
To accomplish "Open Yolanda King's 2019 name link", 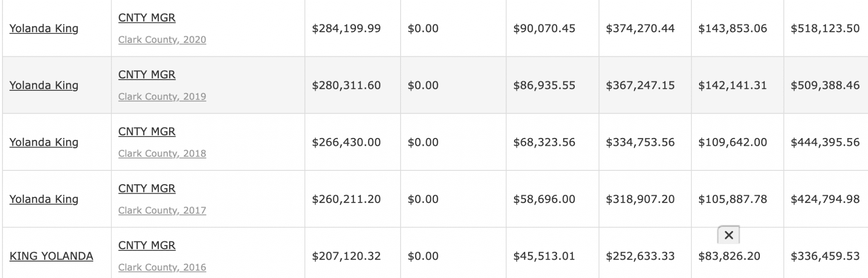I will point(44,85).
